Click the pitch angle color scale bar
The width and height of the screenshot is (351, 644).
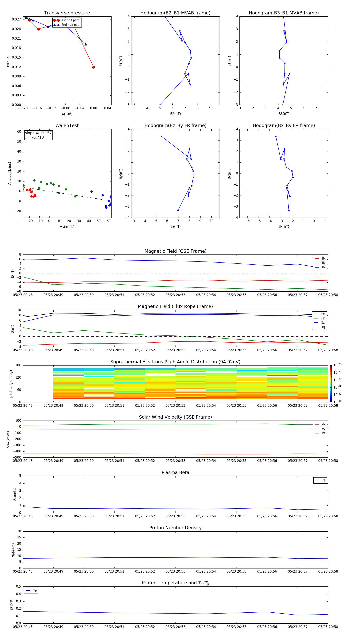click(331, 383)
